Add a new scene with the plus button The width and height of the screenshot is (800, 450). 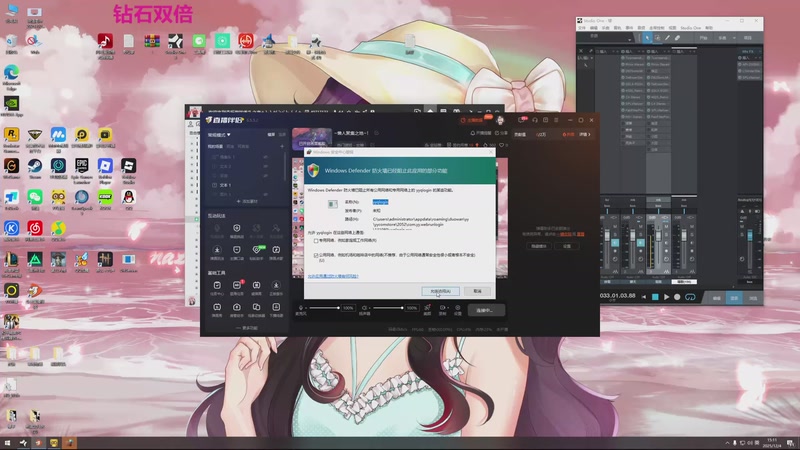(x=282, y=146)
